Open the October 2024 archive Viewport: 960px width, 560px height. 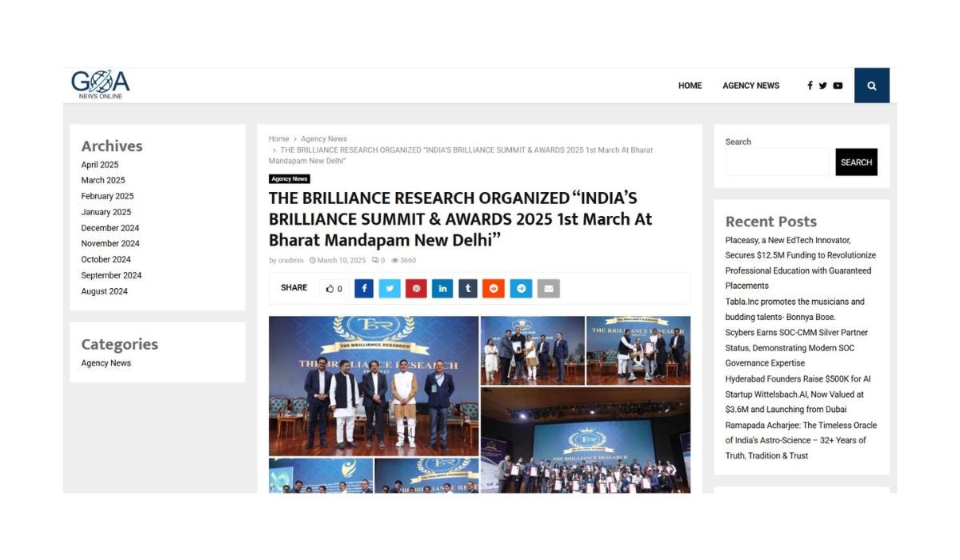[x=106, y=260]
